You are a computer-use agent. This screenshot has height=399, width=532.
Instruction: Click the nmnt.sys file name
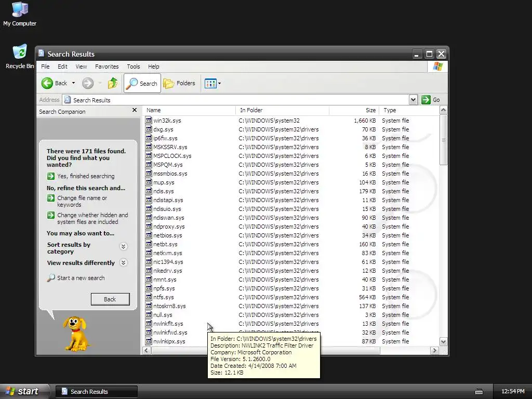coord(165,280)
